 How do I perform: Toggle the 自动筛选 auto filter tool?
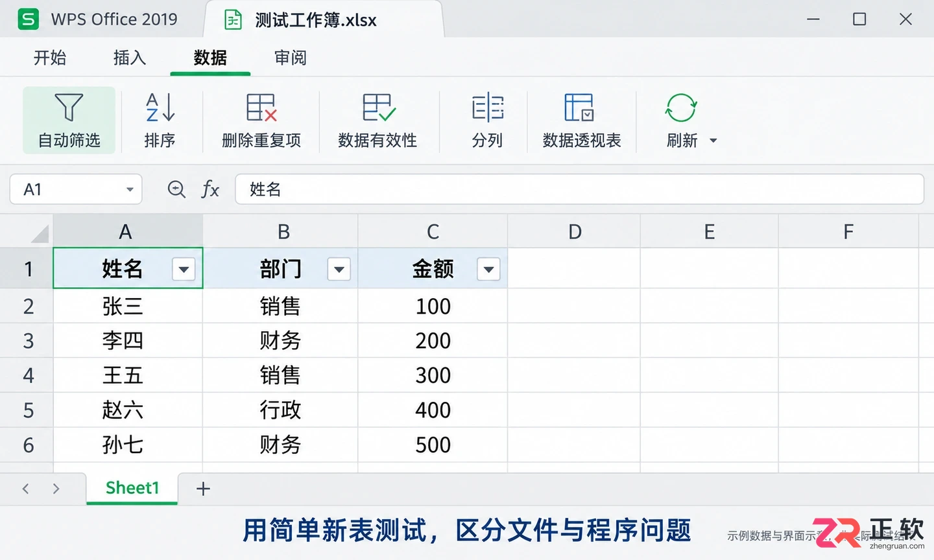69,121
